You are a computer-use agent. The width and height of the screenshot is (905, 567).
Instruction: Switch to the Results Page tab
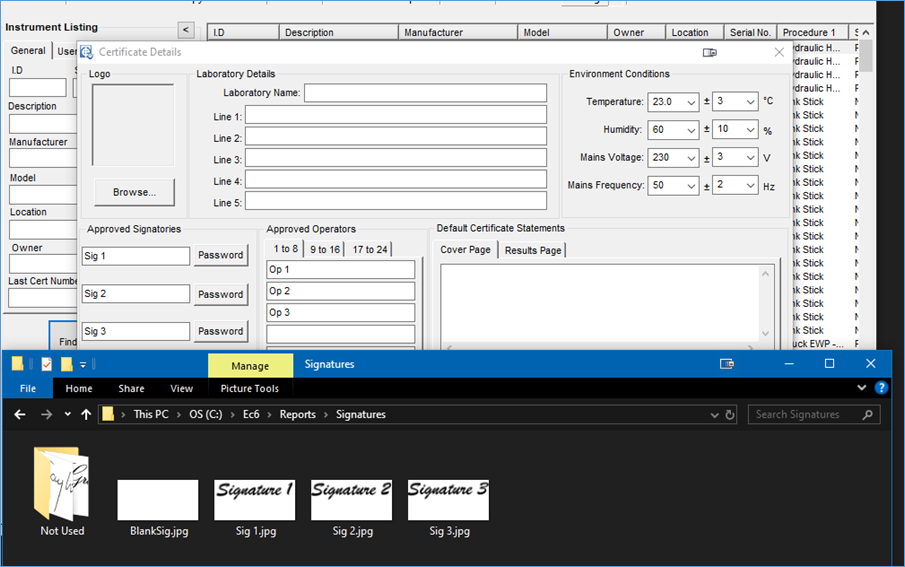click(x=532, y=250)
